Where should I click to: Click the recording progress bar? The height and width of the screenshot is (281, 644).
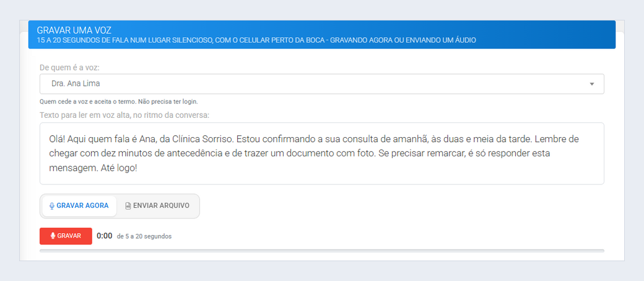tap(321, 251)
